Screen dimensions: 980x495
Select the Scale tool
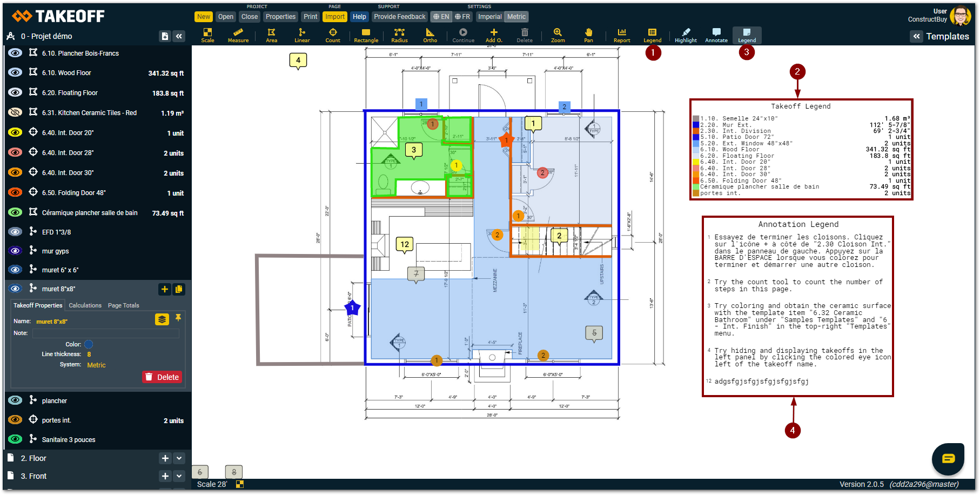[207, 35]
